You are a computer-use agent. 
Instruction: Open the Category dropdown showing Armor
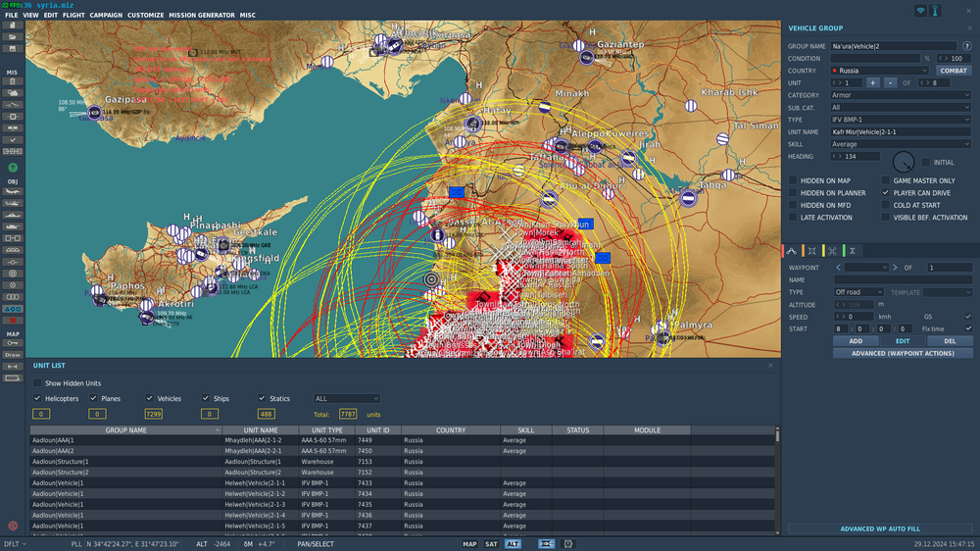pyautogui.click(x=901, y=95)
